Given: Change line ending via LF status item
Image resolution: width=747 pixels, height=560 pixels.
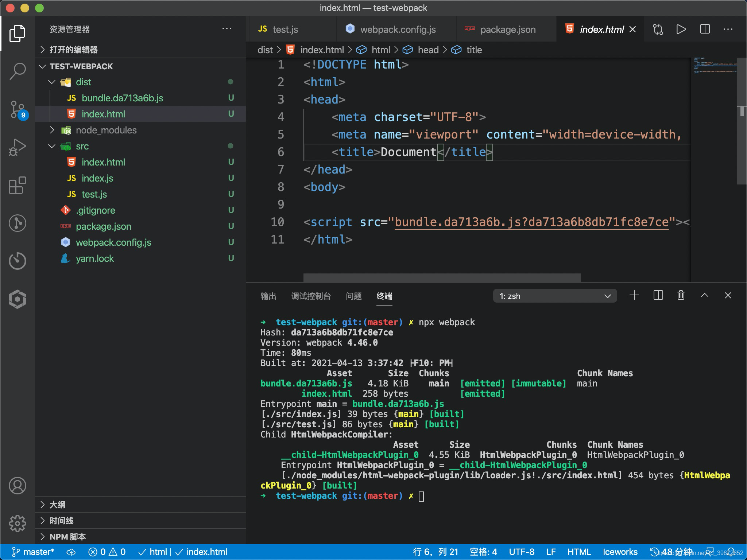Looking at the screenshot, I should [x=551, y=552].
